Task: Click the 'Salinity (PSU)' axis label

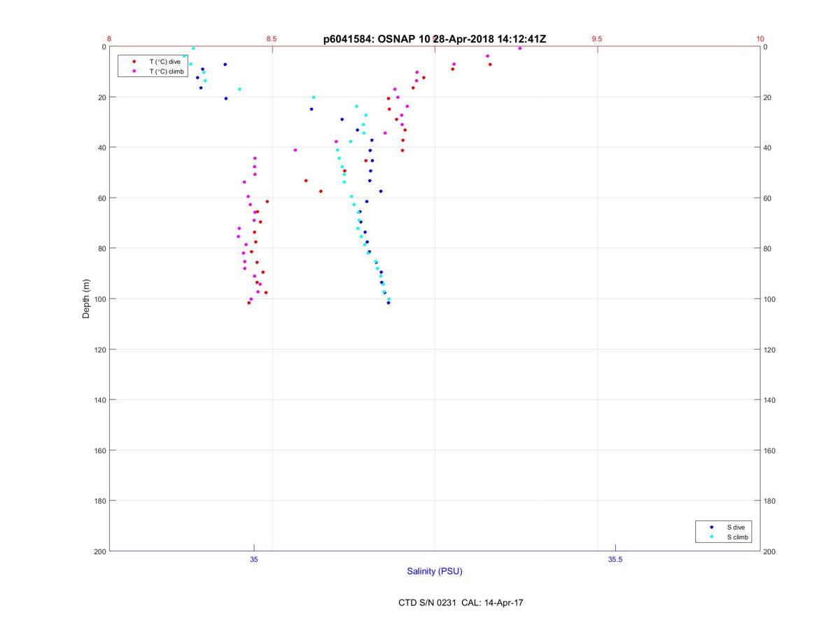Action: (435, 571)
